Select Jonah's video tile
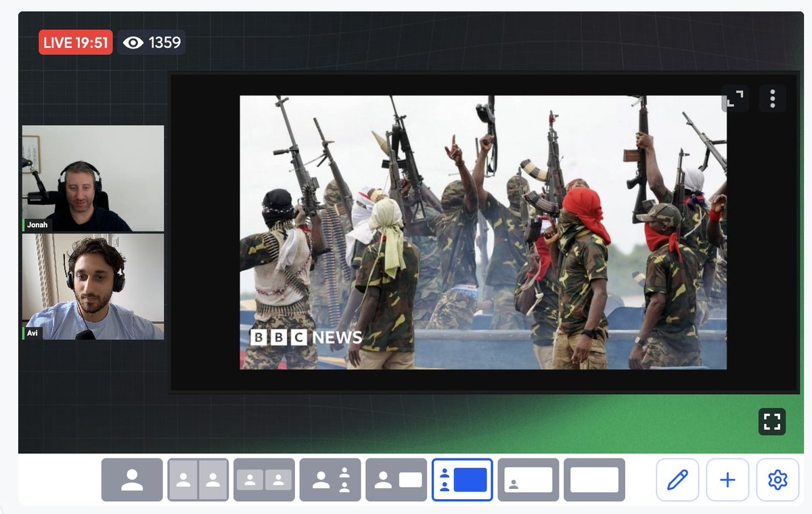The width and height of the screenshot is (812, 514). coord(93,178)
